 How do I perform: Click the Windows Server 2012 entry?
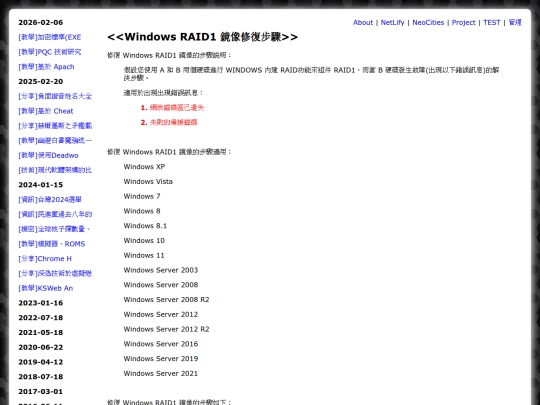click(161, 315)
